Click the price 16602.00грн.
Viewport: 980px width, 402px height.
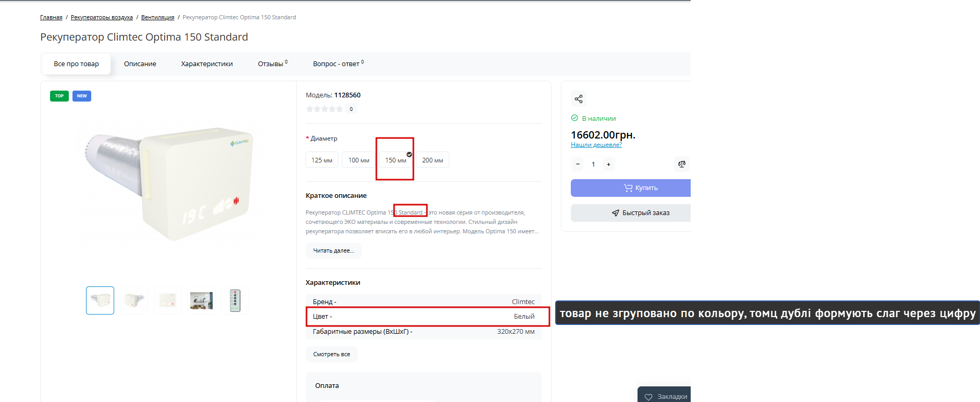(x=603, y=135)
